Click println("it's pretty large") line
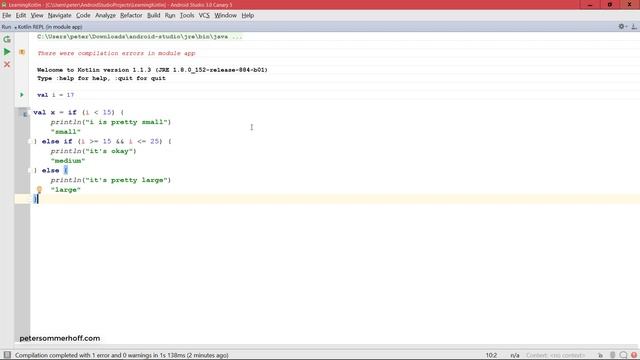640x360 pixels. pyautogui.click(x=111, y=180)
